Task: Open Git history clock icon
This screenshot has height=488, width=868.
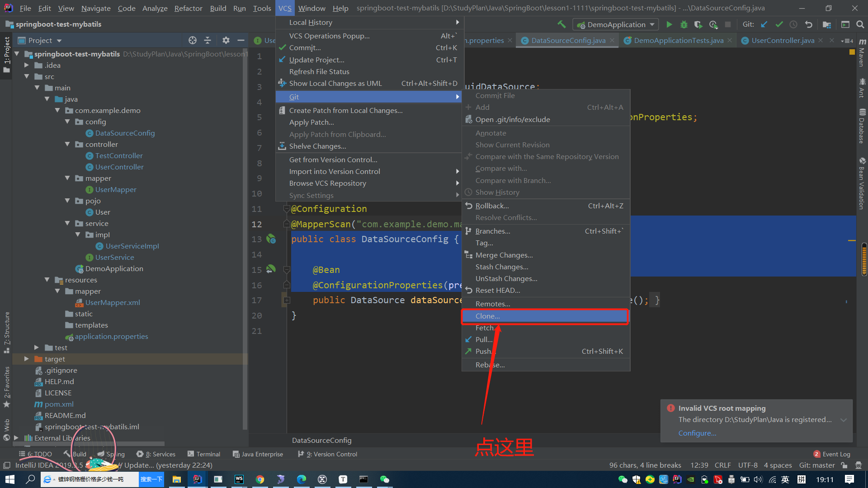Action: [x=793, y=24]
